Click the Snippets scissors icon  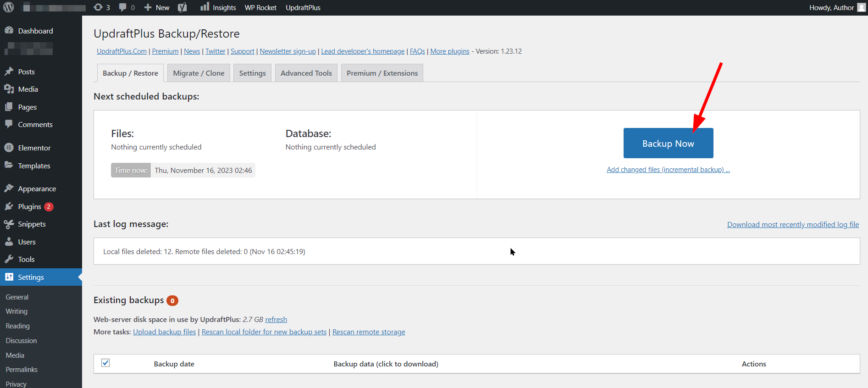9,224
